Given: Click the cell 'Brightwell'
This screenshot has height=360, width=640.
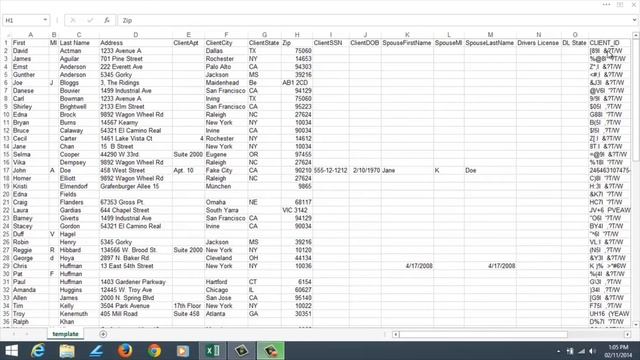Looking at the screenshot, I should [x=79, y=107].
